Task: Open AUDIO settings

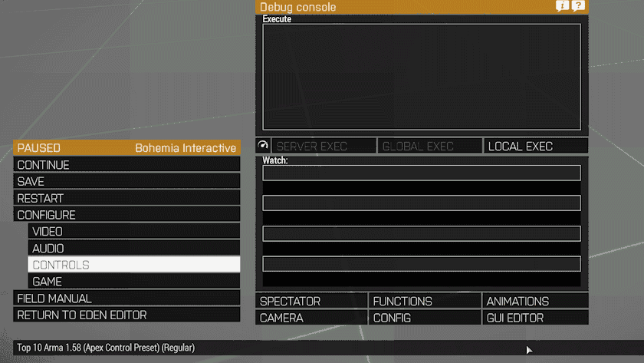Action: 134,248
